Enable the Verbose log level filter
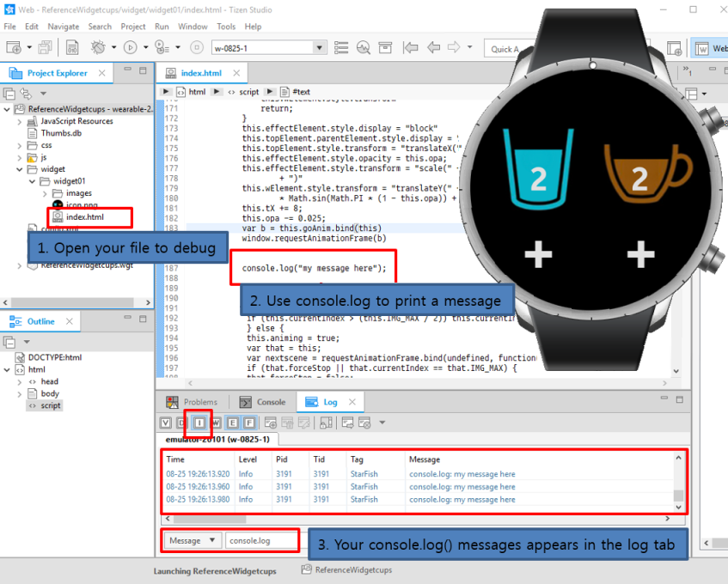Screen dimensions: 728x584 point(164,423)
